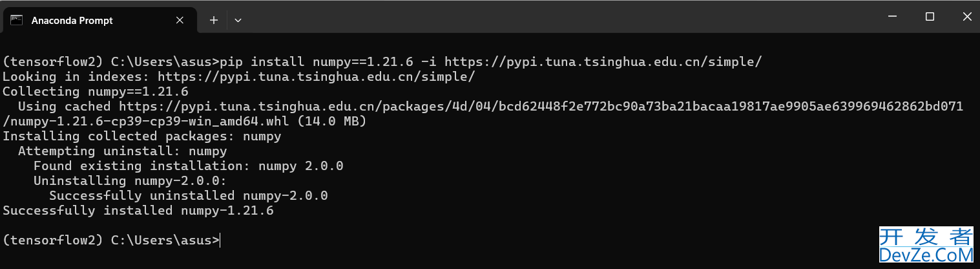The height and width of the screenshot is (269, 980).
Task: Close the terminal window
Action: point(966,16)
